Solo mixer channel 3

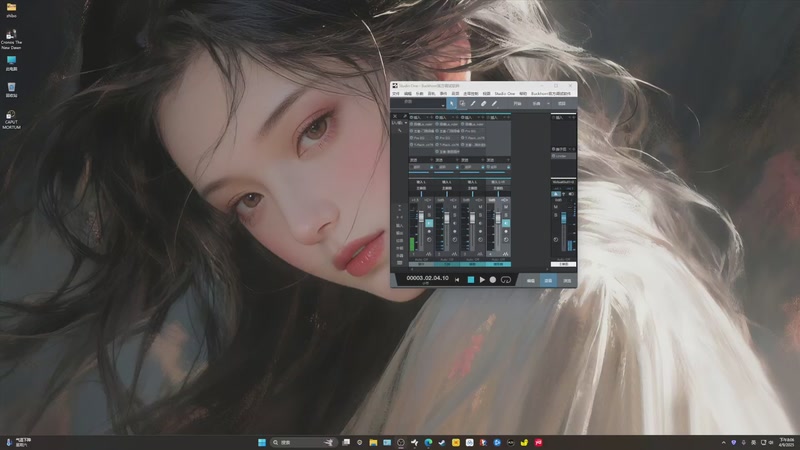480,215
